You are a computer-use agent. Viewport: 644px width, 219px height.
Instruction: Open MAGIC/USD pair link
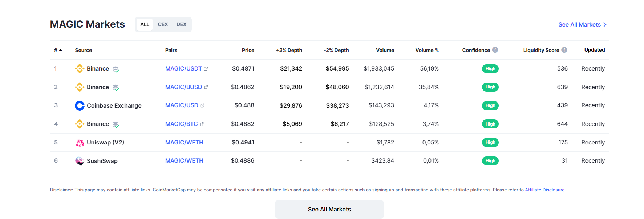tap(182, 105)
